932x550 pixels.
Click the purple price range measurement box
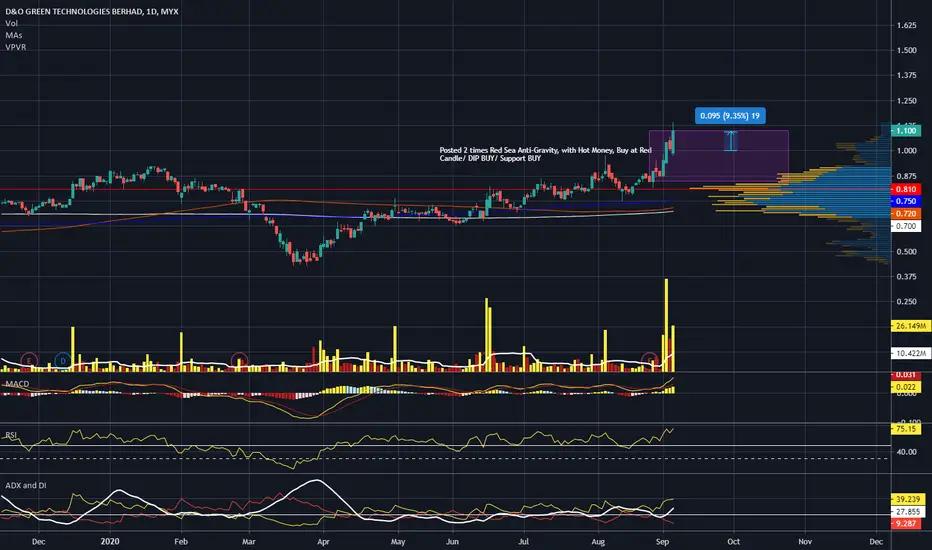click(719, 156)
